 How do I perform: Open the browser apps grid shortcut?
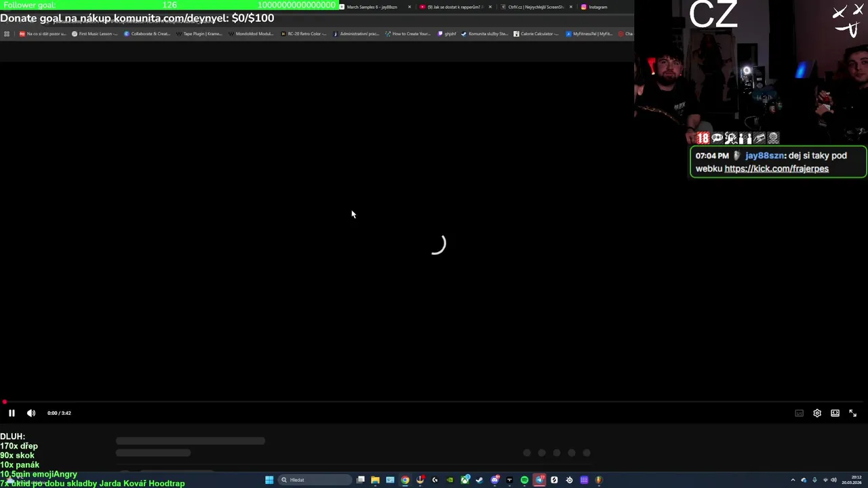tap(7, 34)
